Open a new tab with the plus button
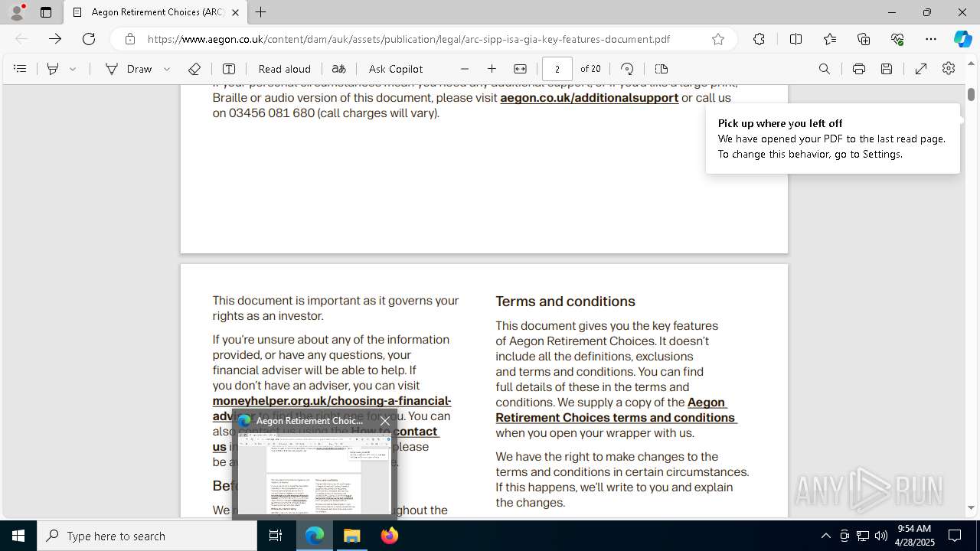Screen dimensions: 980x551 click(x=261, y=12)
